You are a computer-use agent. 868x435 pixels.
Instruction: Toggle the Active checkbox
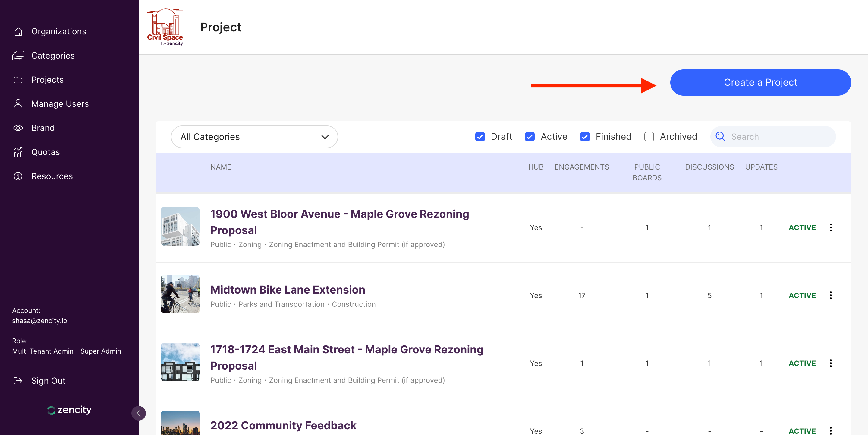[530, 137]
